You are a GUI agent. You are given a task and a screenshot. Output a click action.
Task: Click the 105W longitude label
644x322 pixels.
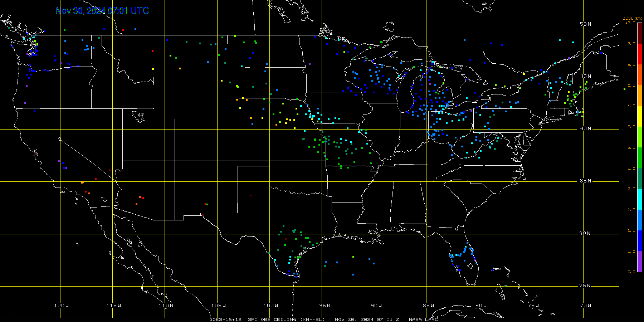click(x=219, y=306)
